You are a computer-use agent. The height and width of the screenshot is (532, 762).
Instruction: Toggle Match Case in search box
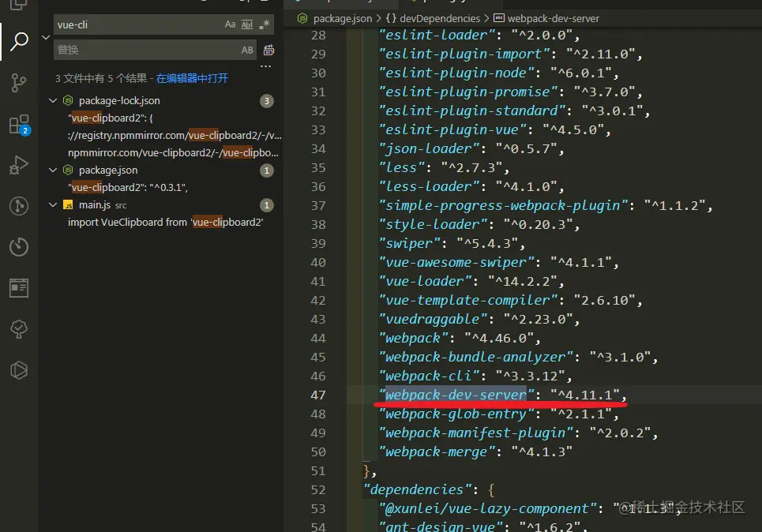[x=230, y=24]
